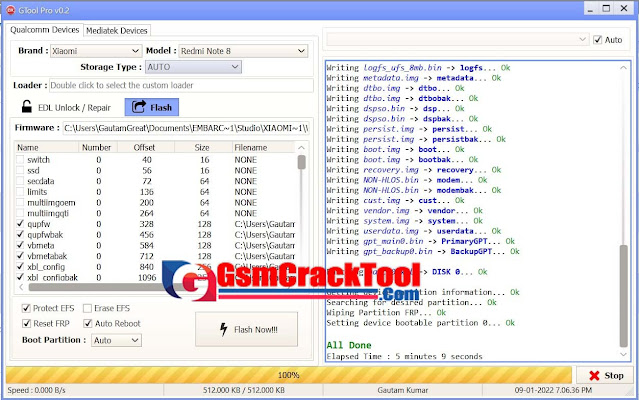639x400 pixels.
Task: Uncheck the qupfwbak partition checkbox
Action: pyautogui.click(x=20, y=235)
